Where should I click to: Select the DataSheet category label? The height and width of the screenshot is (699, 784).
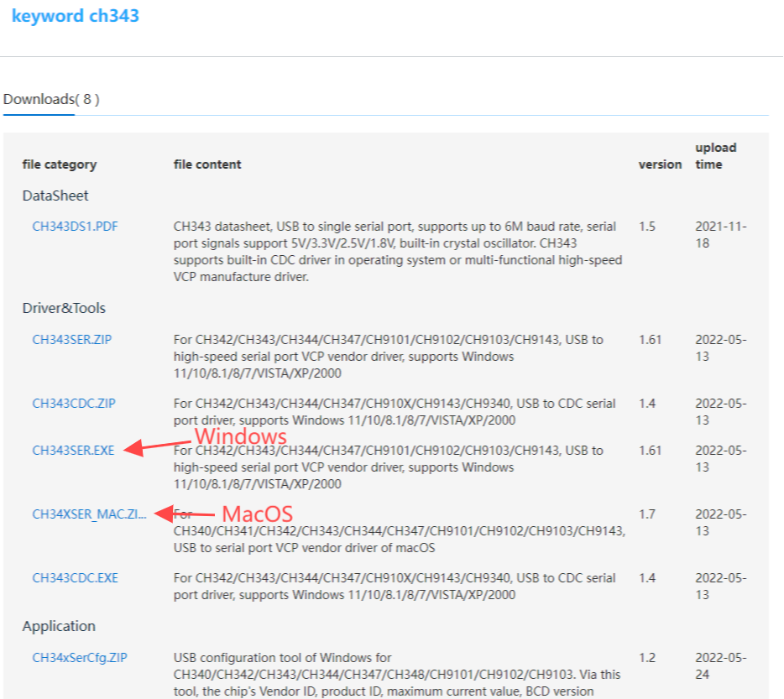55,196
